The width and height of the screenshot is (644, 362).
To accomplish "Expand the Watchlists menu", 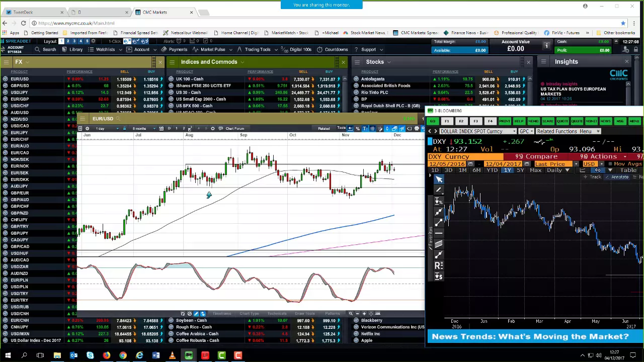I will [x=105, y=49].
